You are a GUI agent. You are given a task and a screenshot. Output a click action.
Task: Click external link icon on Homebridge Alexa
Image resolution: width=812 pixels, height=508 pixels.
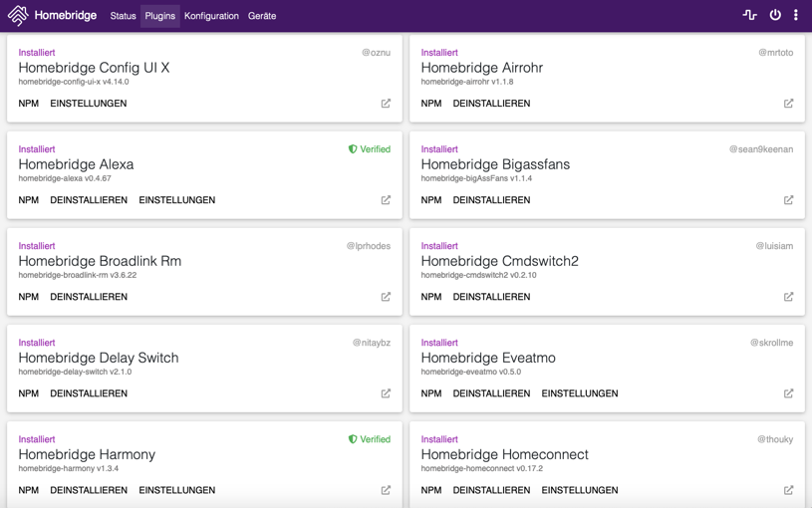[x=386, y=200]
